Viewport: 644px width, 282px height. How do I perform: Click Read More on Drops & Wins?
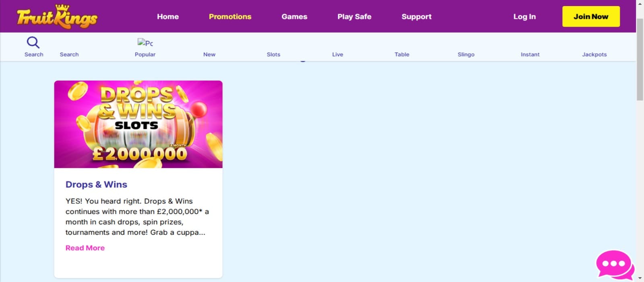pos(85,248)
